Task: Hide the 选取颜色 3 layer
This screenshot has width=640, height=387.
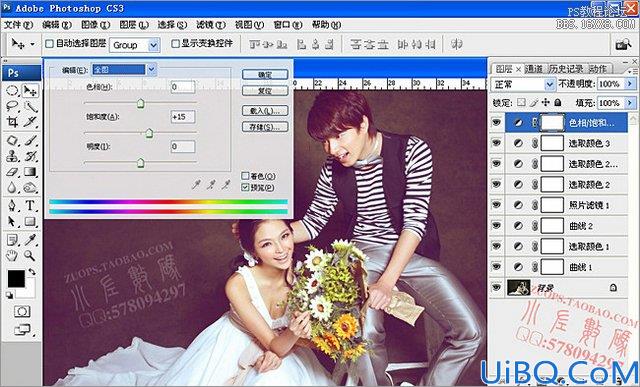Action: (496, 143)
